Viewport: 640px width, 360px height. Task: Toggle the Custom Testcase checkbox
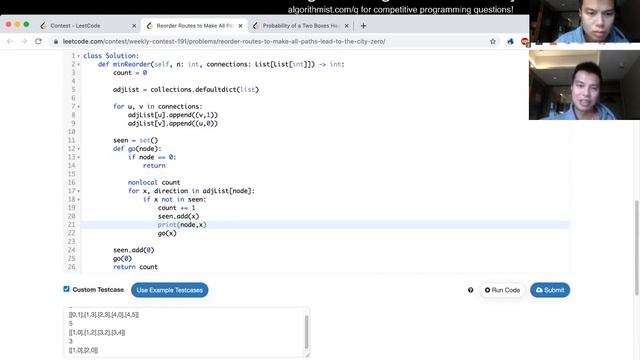(67, 289)
